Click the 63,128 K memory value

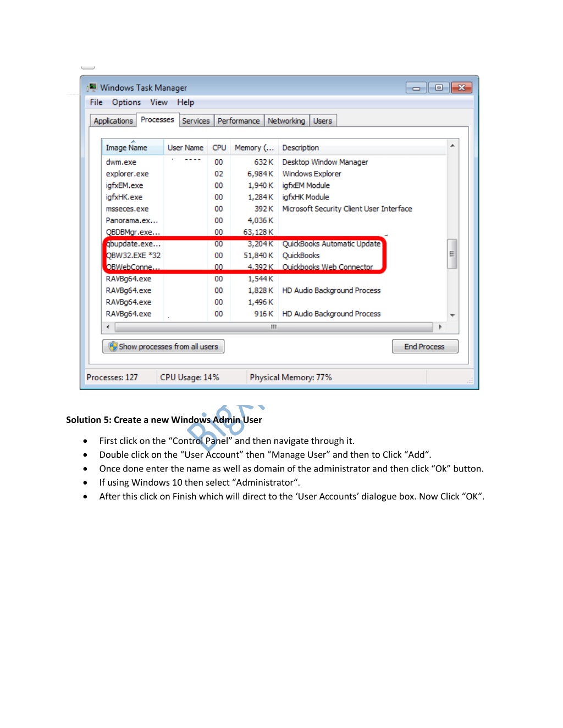pyautogui.click(x=258, y=232)
